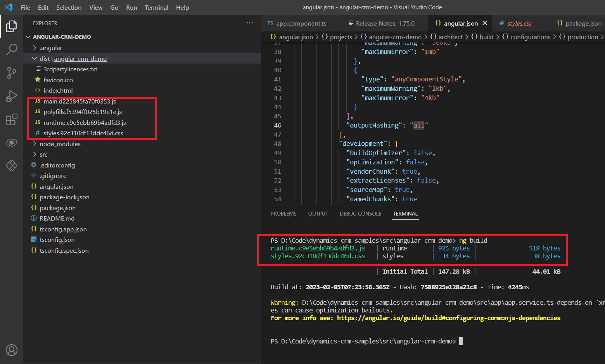
Task: Expand the .angular folder
Action: point(50,48)
